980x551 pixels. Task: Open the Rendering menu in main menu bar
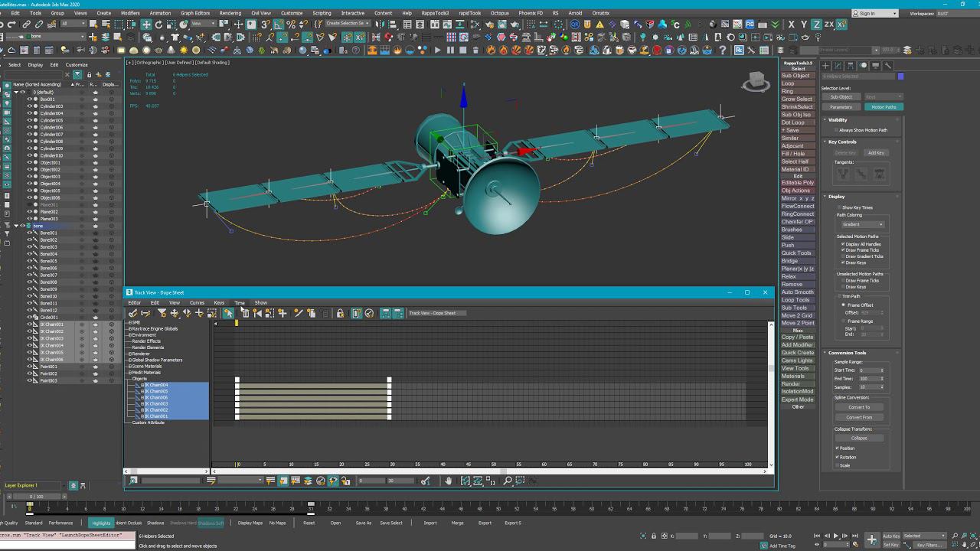(x=230, y=13)
